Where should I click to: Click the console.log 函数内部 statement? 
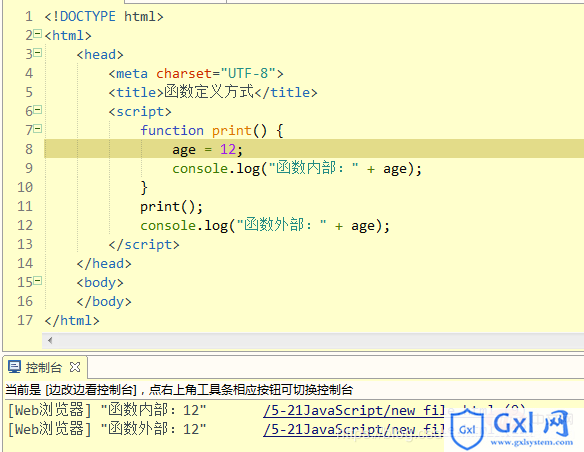point(297,168)
